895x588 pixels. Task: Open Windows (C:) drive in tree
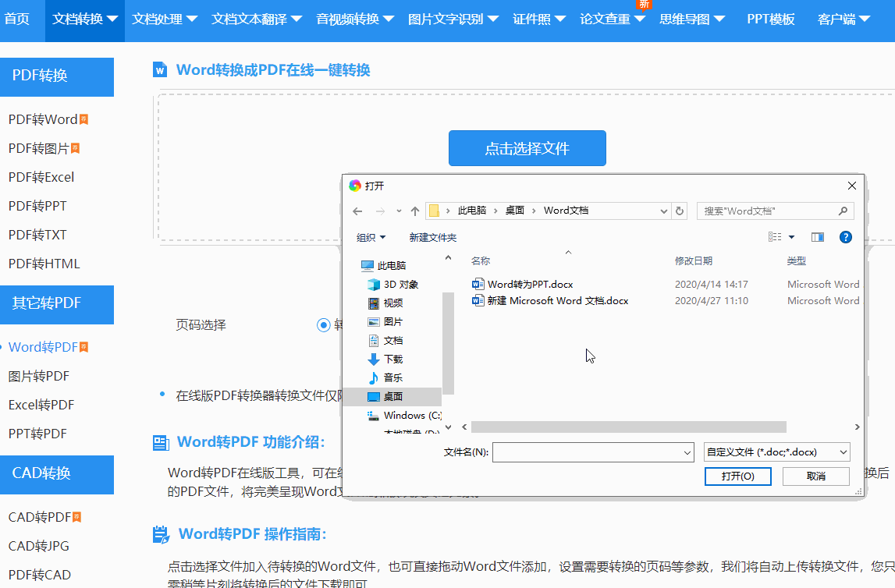405,415
